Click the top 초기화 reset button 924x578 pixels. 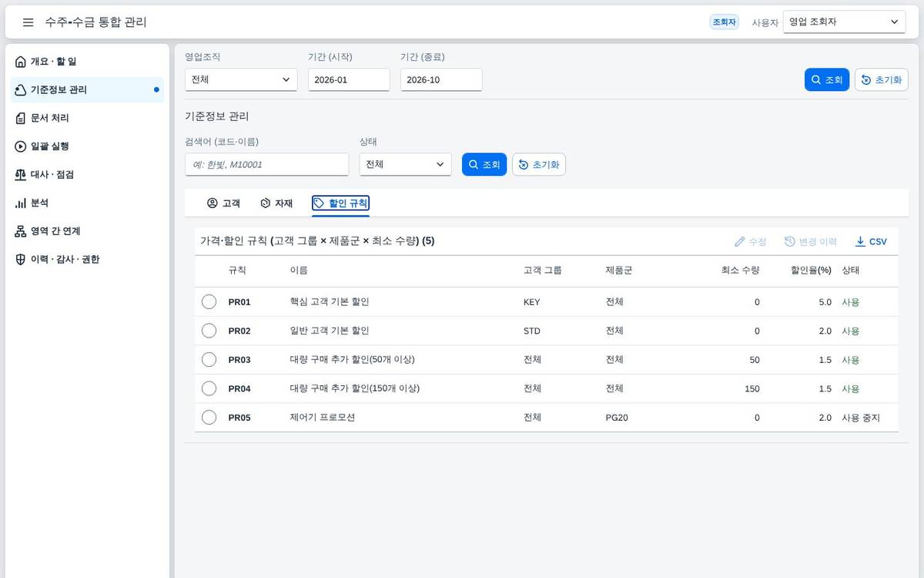pyautogui.click(x=882, y=80)
